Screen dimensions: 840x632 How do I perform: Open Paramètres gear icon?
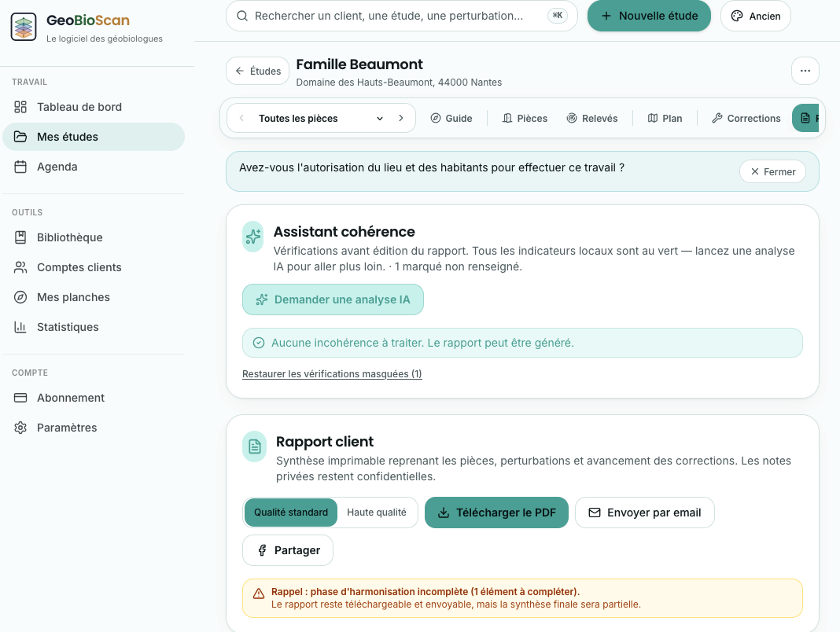(x=20, y=428)
